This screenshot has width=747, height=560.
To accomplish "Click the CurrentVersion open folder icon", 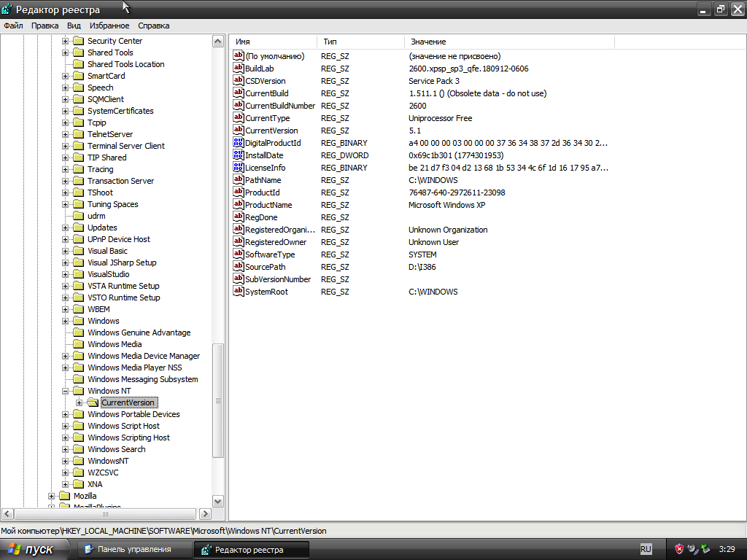I will click(93, 402).
